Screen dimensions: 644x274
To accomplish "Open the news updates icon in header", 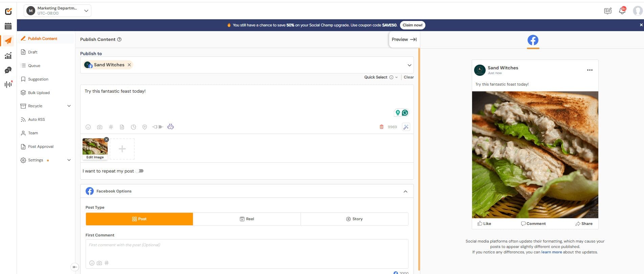I will tap(608, 11).
